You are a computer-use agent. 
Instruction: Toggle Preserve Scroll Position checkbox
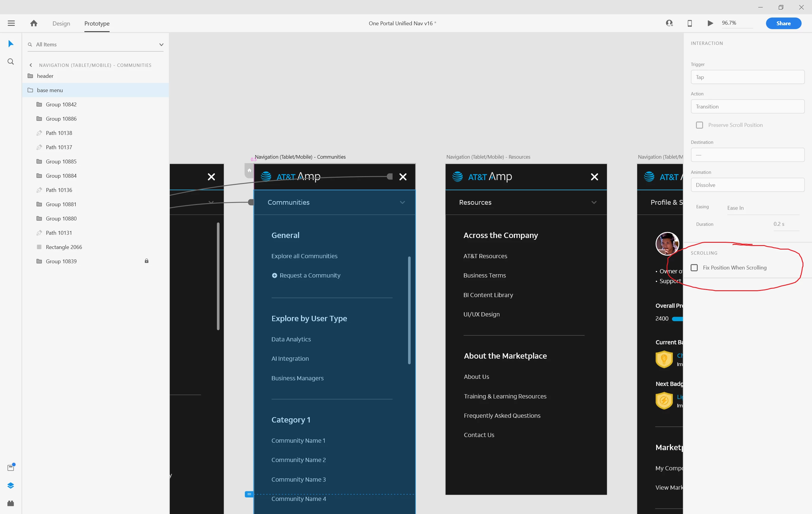coord(700,125)
